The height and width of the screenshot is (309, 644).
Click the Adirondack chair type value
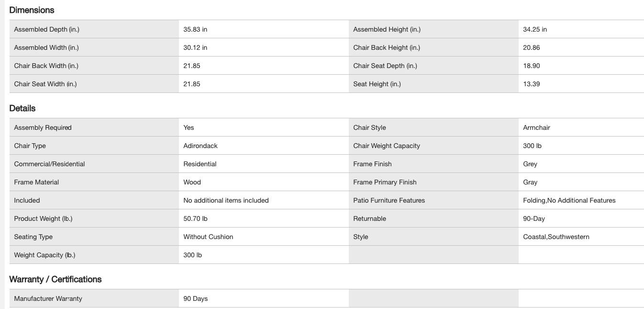click(200, 146)
